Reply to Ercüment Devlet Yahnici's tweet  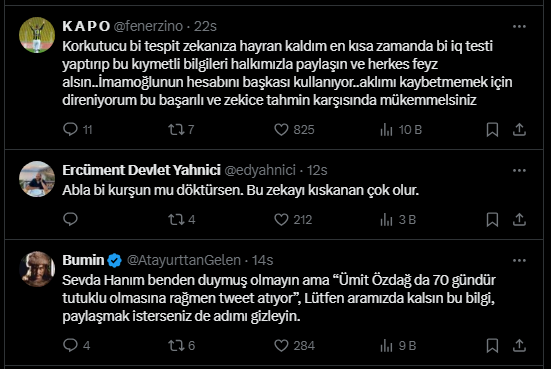(x=70, y=219)
